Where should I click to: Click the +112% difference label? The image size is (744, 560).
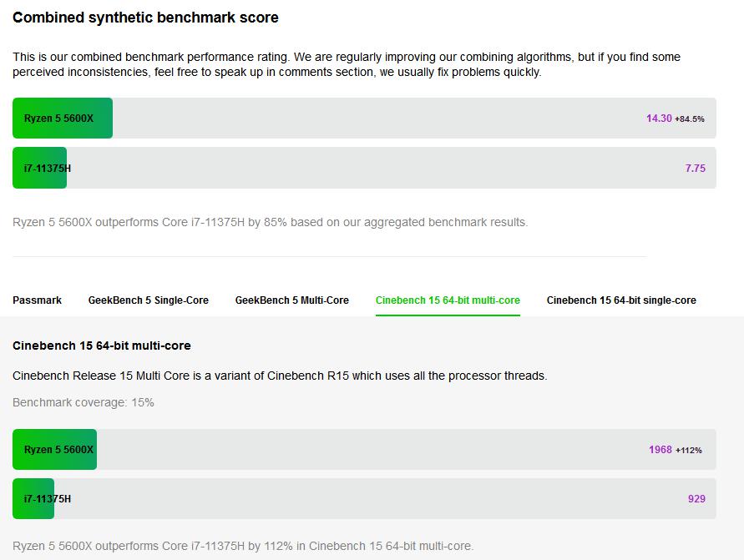tap(689, 451)
